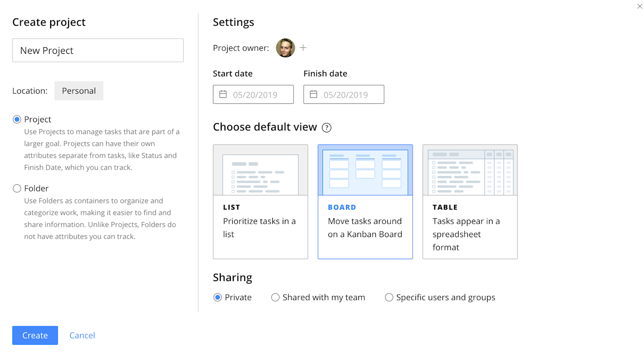Screen dimensions: 644x358
Task: Select the Board view thumbnail
Action: (365, 170)
